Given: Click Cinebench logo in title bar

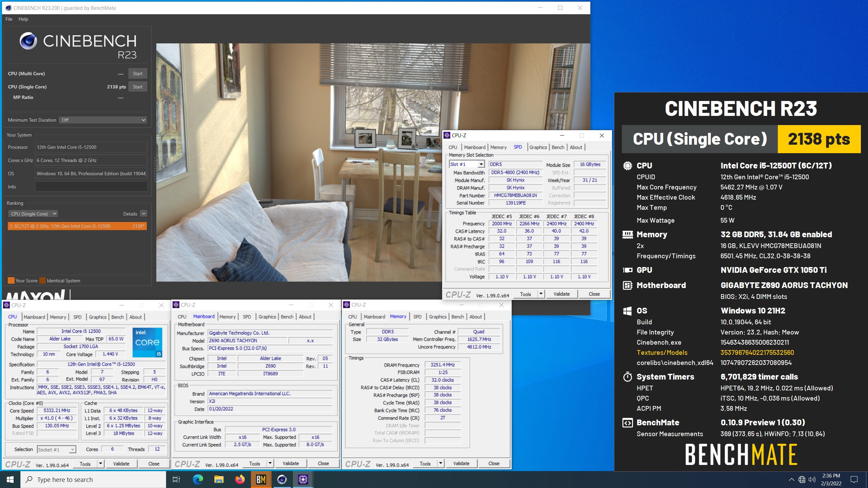Looking at the screenshot, I should (8, 8).
